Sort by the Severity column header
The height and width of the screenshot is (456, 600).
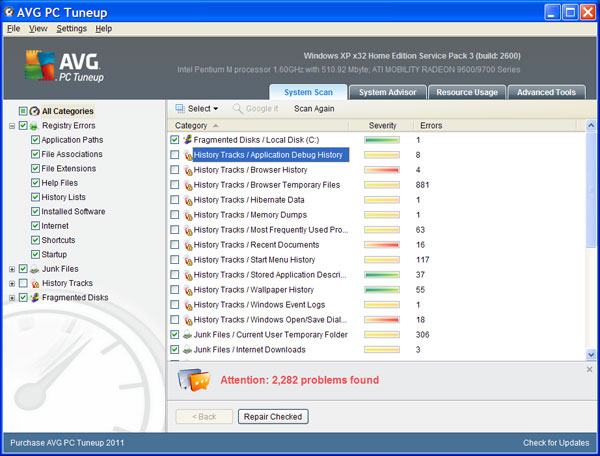tap(382, 125)
